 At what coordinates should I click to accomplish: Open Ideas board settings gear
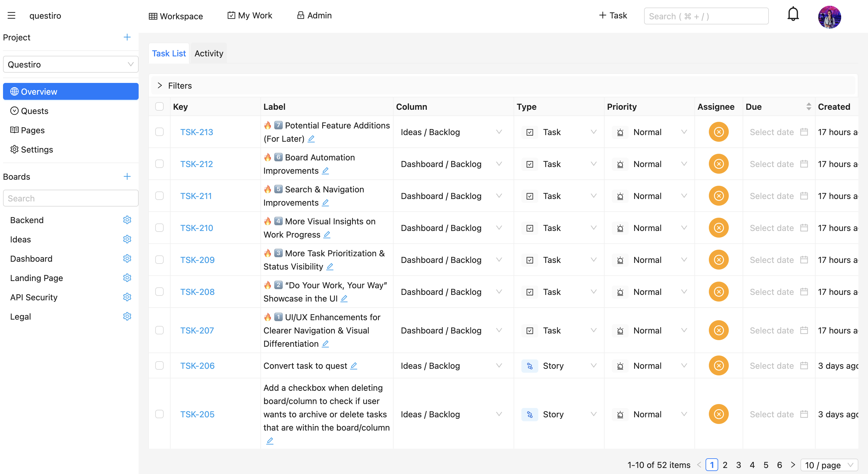127,239
